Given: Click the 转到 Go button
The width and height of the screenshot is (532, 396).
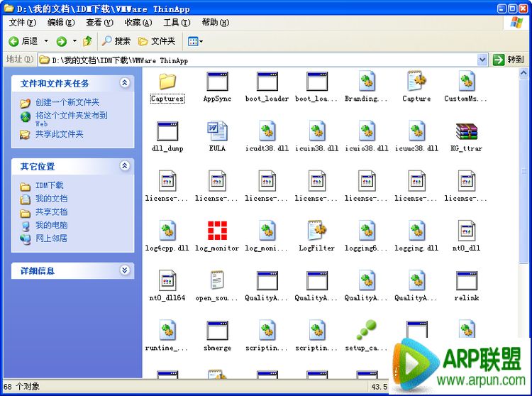Looking at the screenshot, I should coord(509,60).
